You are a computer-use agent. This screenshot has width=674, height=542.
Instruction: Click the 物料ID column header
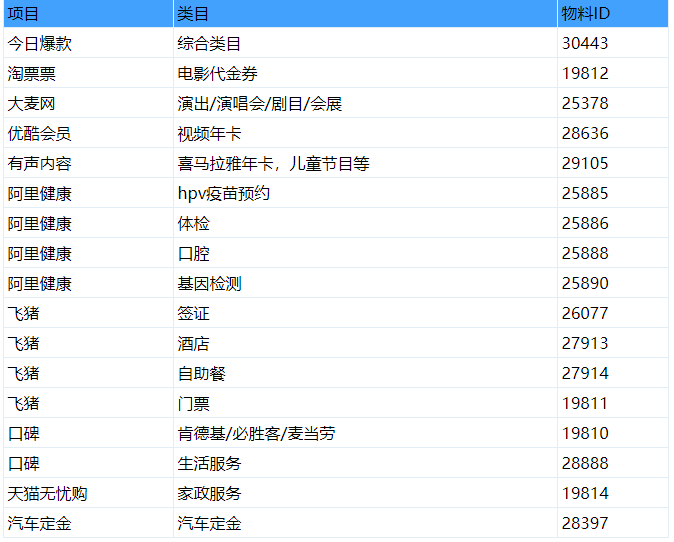613,14
